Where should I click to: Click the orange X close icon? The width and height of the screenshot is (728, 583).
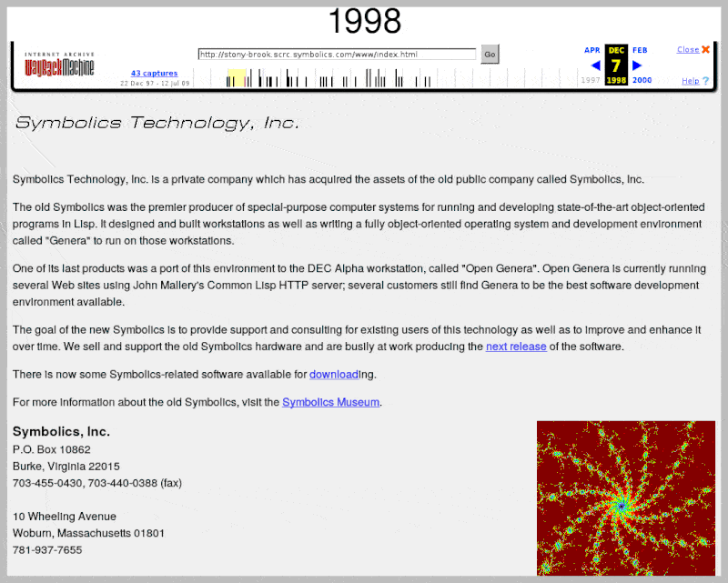pyautogui.click(x=706, y=49)
